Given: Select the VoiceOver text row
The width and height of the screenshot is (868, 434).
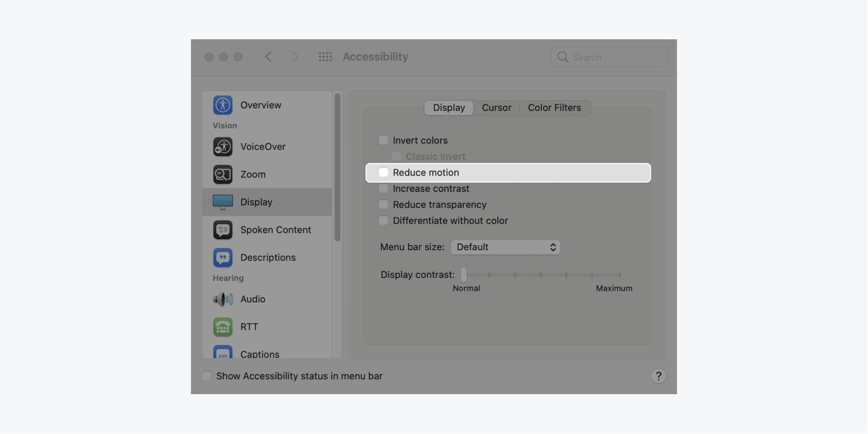Looking at the screenshot, I should (267, 147).
